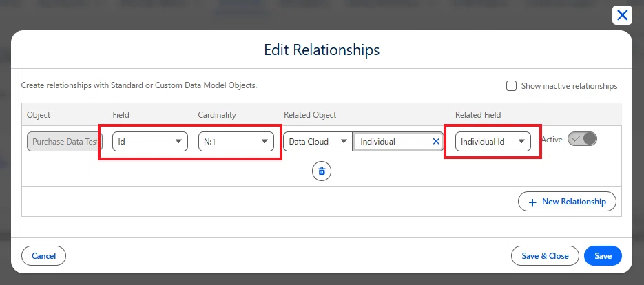The height and width of the screenshot is (285, 644).
Task: Open the Related Field dropdown Individual Id
Action: click(x=493, y=142)
